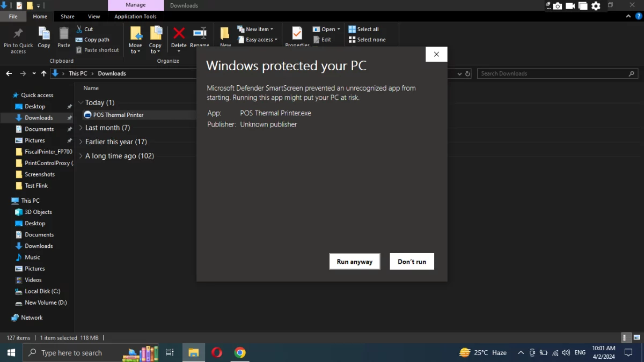Viewport: 644px width, 362px height.
Task: Click Select none in ribbon
Action: (x=367, y=40)
